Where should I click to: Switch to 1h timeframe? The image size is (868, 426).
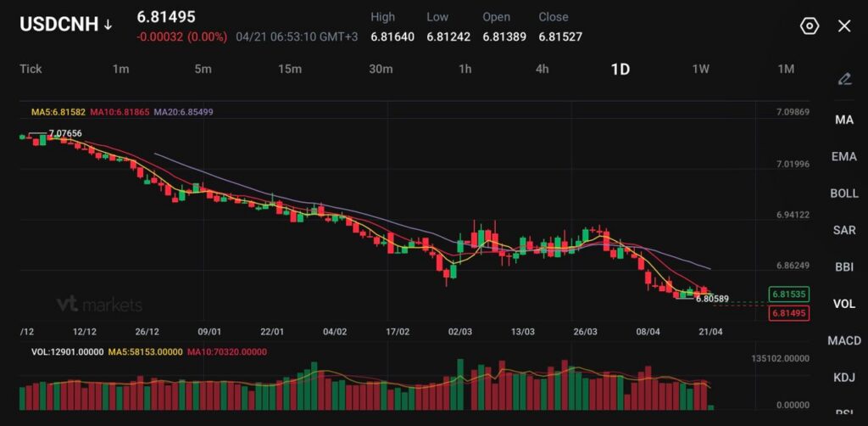pos(465,69)
